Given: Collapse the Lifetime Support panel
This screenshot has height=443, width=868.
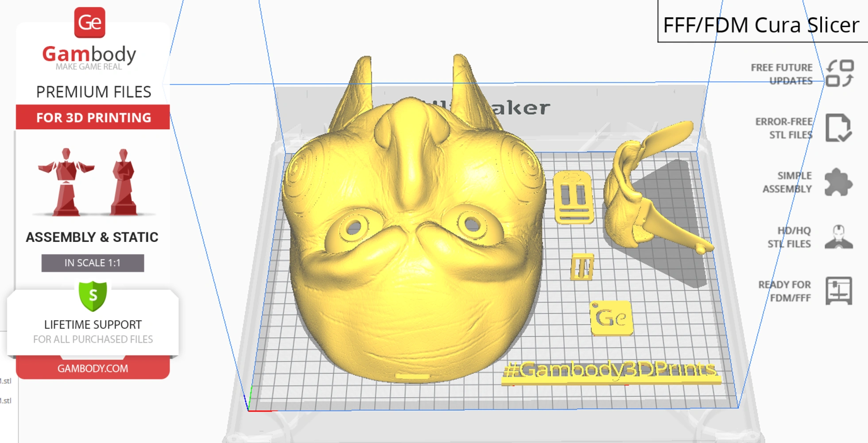Looking at the screenshot, I should (x=92, y=323).
